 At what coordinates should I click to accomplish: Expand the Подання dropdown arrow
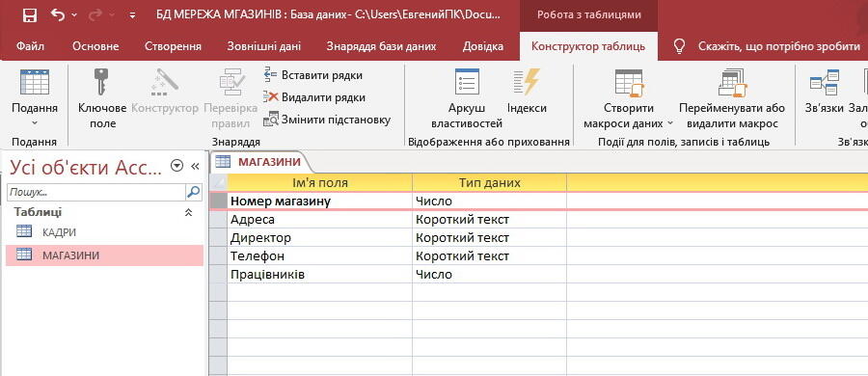coord(35,123)
